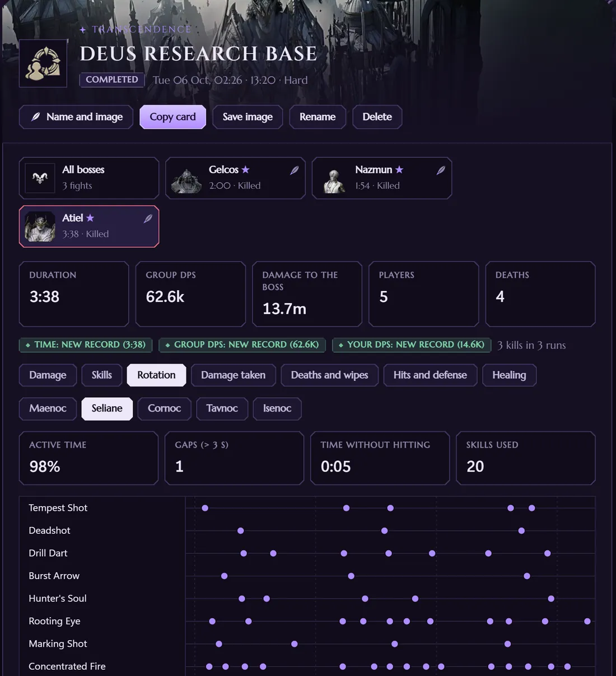This screenshot has width=616, height=676.
Task: Click the last Rooting Eye timeline dot
Action: coord(587,621)
